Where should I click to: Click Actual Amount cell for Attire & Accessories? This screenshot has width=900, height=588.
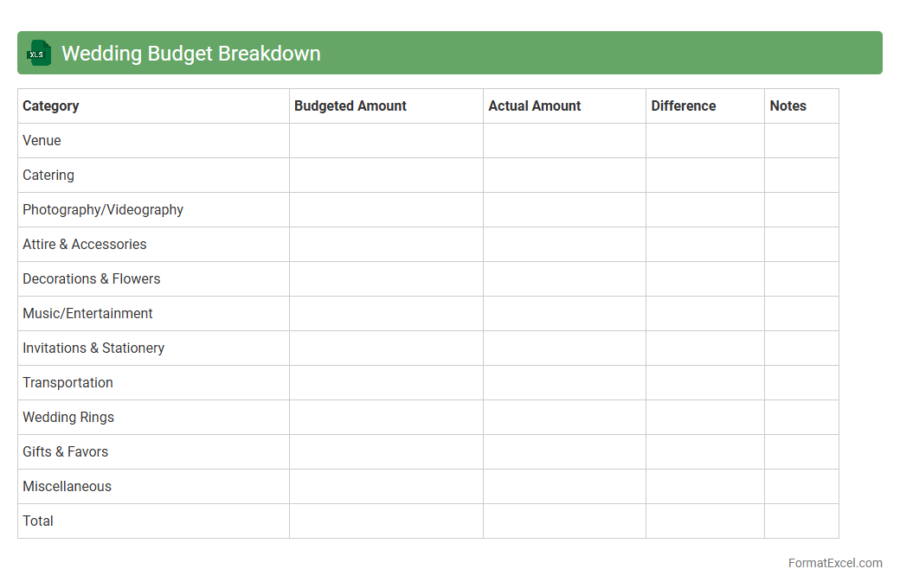564,245
